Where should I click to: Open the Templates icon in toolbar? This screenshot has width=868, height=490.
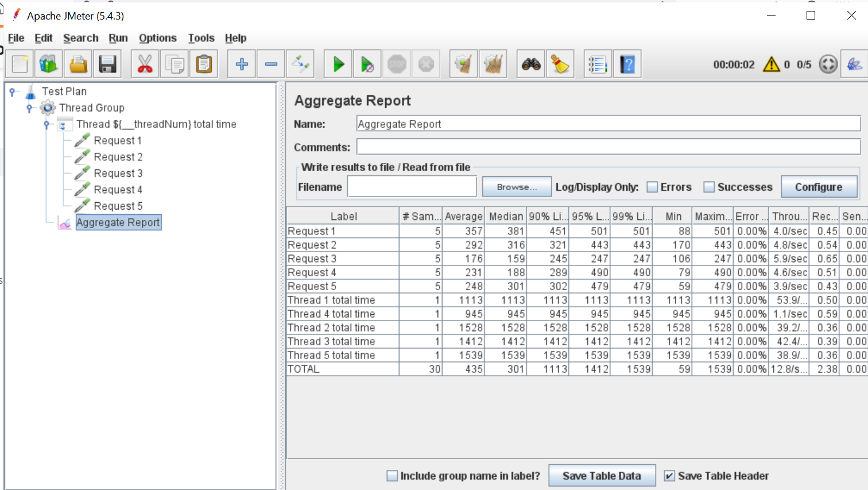tap(49, 64)
